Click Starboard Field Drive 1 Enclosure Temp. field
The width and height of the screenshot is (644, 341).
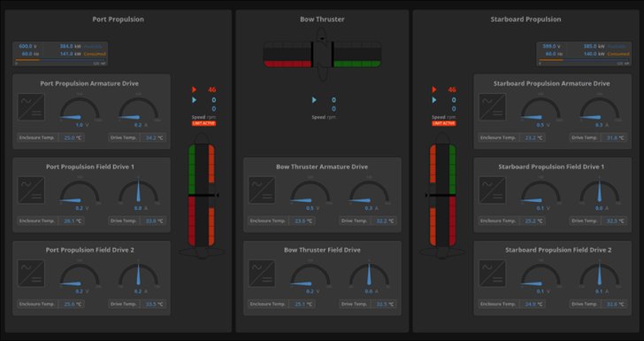512,221
